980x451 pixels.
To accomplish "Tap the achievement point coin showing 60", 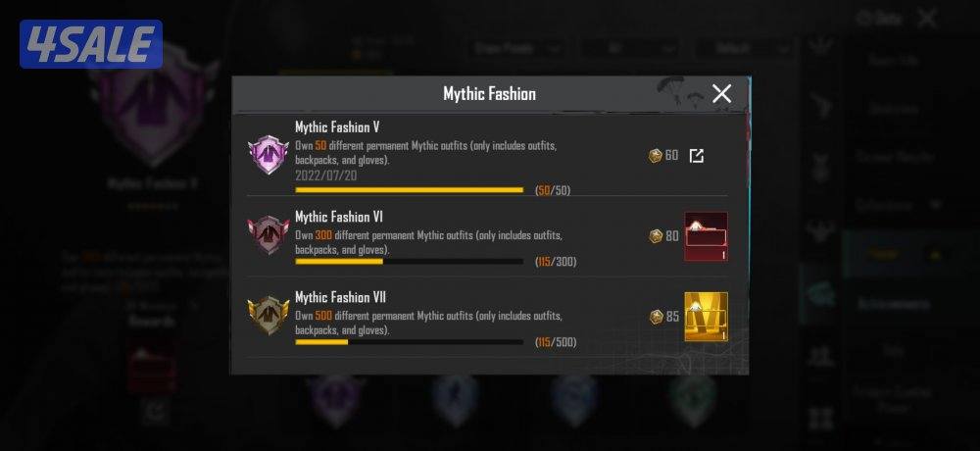I will (x=655, y=156).
